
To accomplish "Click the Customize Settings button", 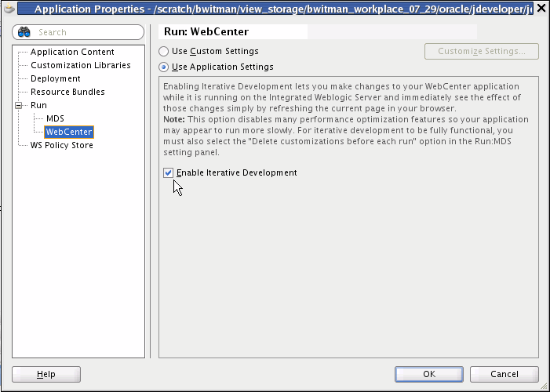I will [482, 51].
